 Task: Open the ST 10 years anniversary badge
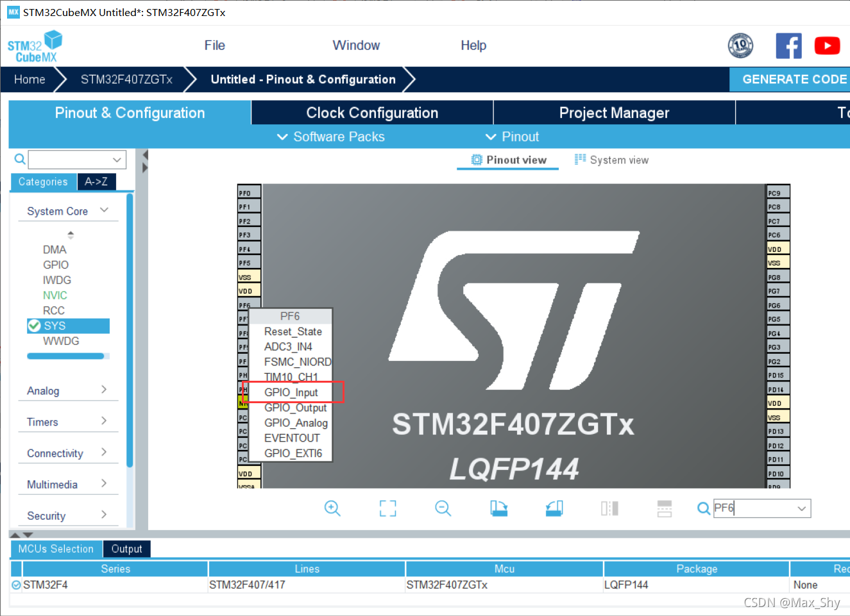pos(740,46)
